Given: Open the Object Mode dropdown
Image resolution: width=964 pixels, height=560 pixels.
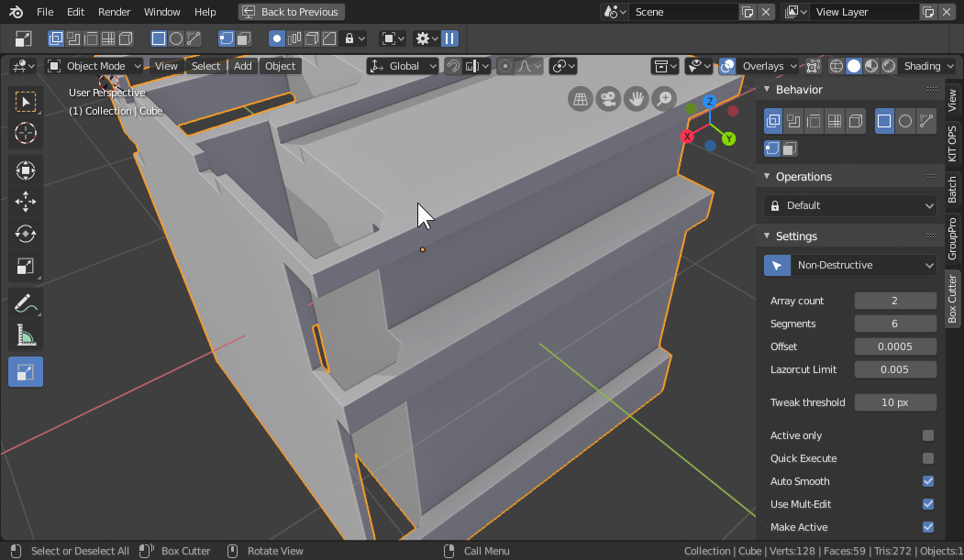Looking at the screenshot, I should point(94,66).
